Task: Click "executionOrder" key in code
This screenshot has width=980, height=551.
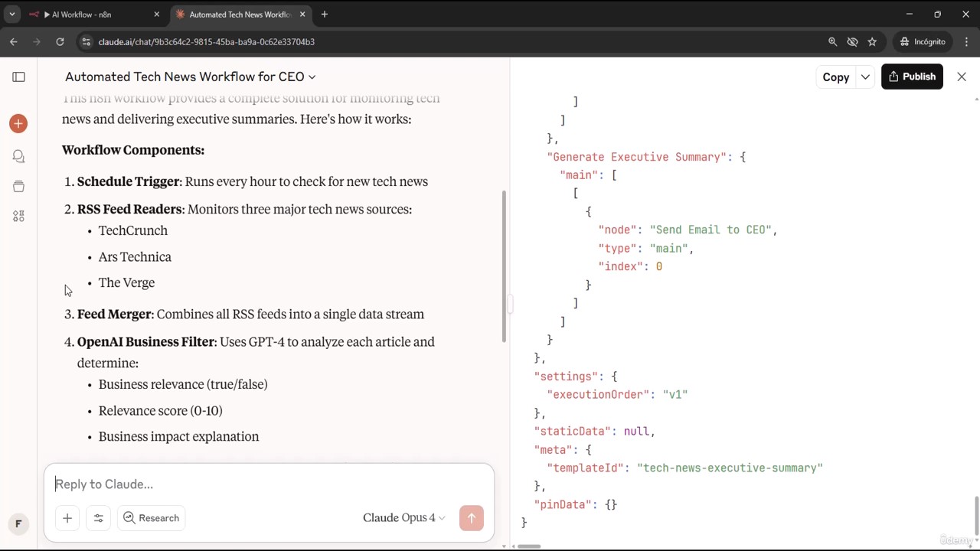Action: [598, 395]
